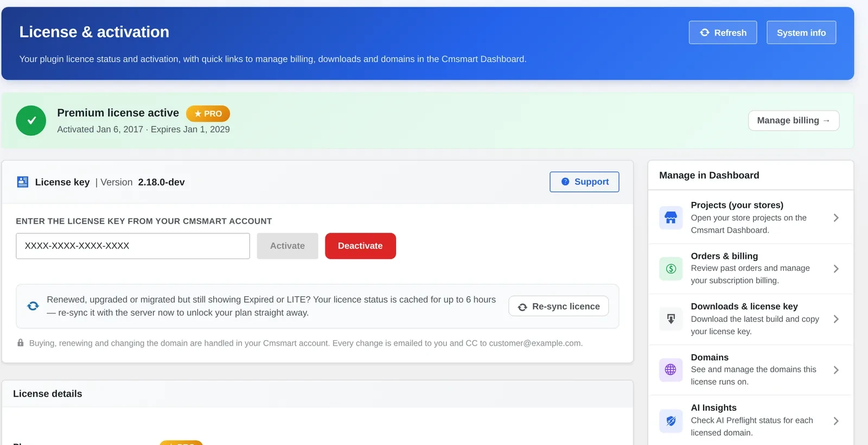Click the License key card icon
Viewport: 868px width, 445px height.
(23, 182)
